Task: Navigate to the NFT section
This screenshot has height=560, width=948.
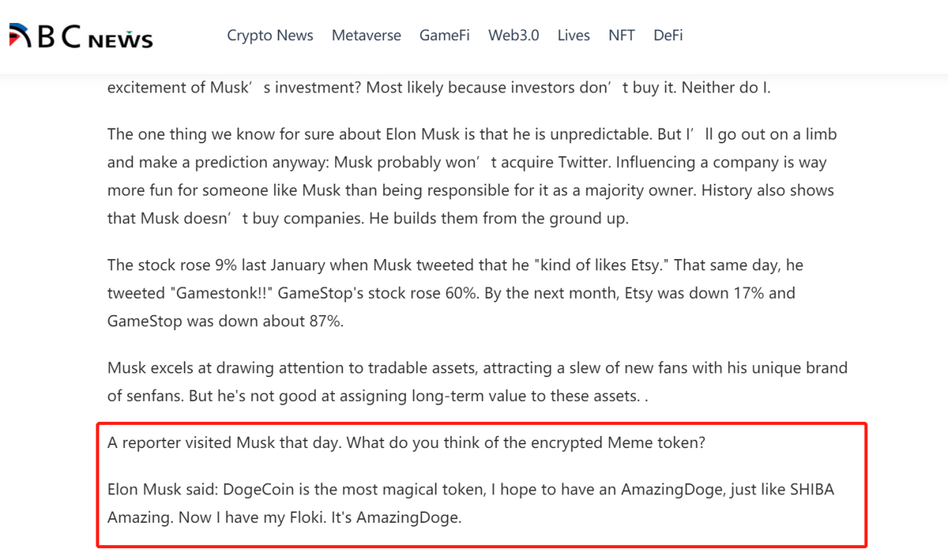Action: coord(622,36)
